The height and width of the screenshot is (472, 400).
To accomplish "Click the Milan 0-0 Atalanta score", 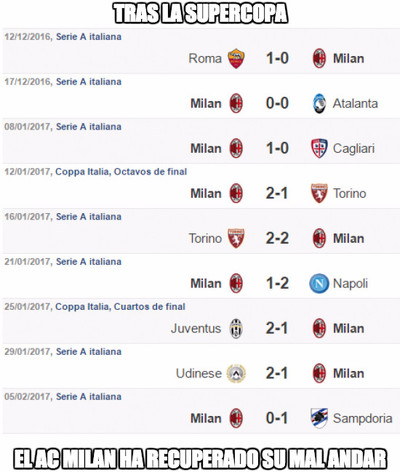I will point(277,103).
